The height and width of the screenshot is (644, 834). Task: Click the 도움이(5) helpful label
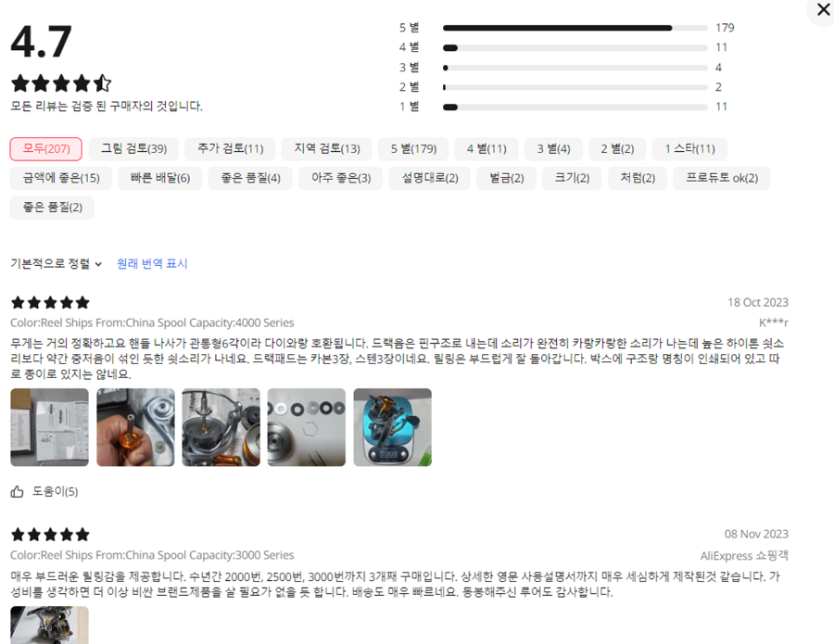[x=56, y=491]
